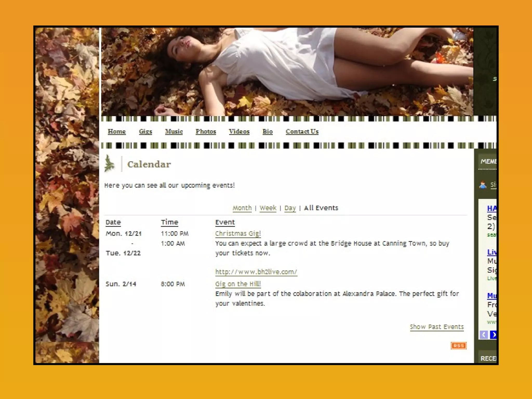Image resolution: width=532 pixels, height=399 pixels.
Task: Open the Home menu link
Action: [x=117, y=131]
